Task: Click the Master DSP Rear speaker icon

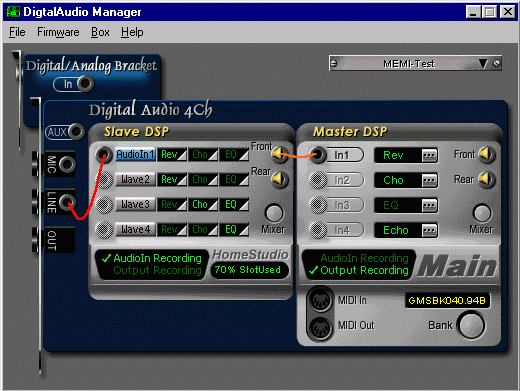Action: coord(487,179)
